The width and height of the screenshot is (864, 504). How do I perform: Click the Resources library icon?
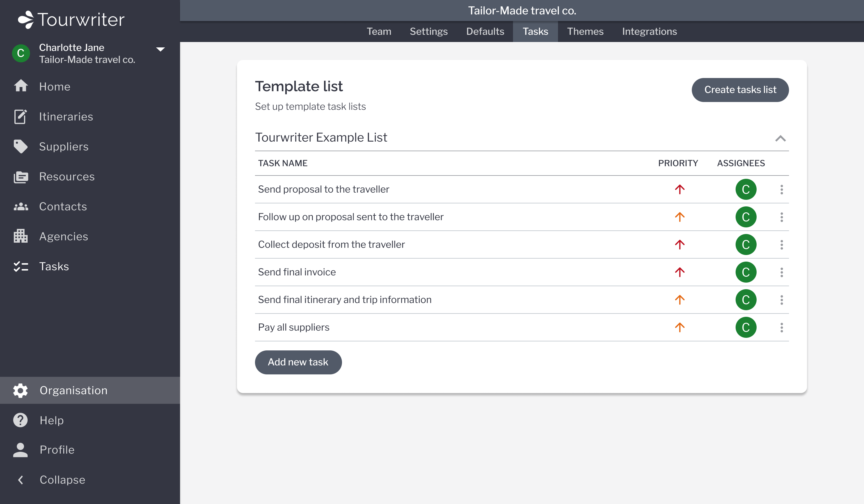point(21,177)
